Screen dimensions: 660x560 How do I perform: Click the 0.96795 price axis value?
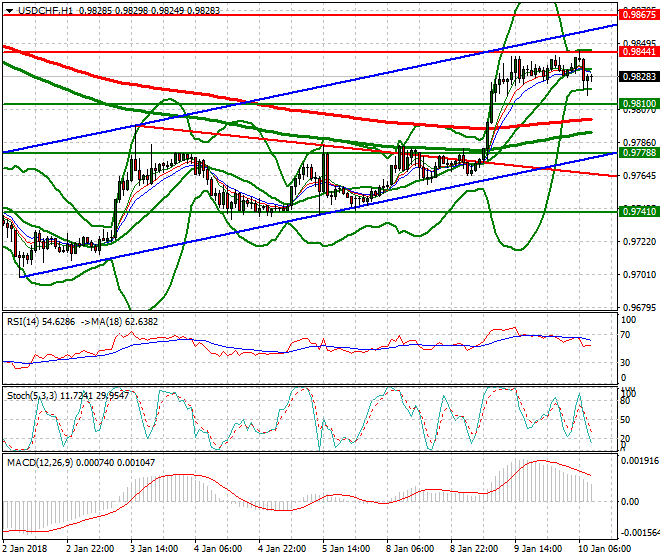[639, 308]
